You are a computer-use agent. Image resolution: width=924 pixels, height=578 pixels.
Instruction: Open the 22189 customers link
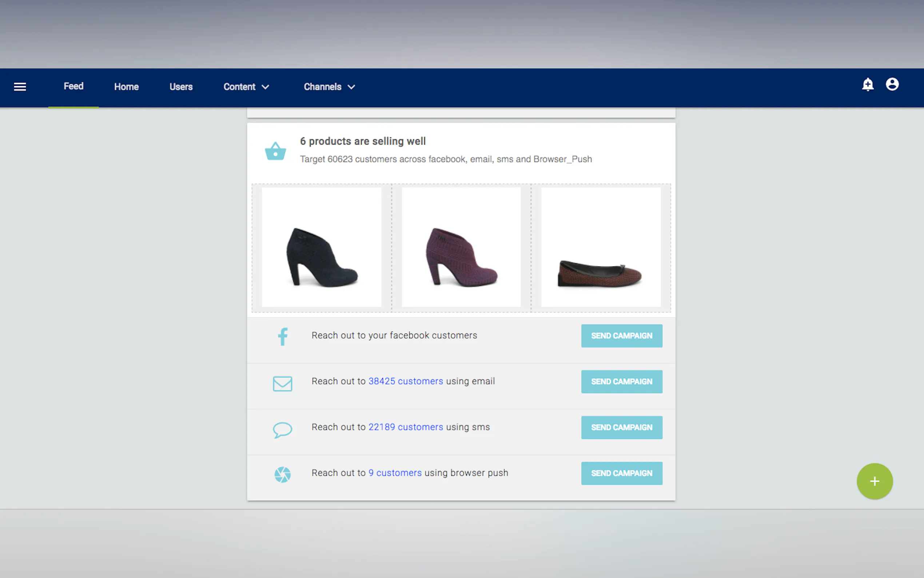coord(405,427)
